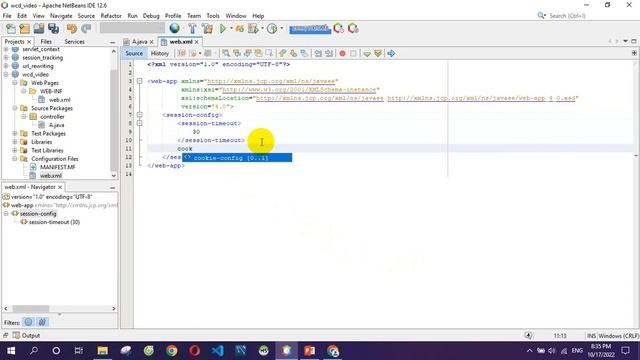
Task: Click Clean and Build Project icon
Action: [207, 29]
